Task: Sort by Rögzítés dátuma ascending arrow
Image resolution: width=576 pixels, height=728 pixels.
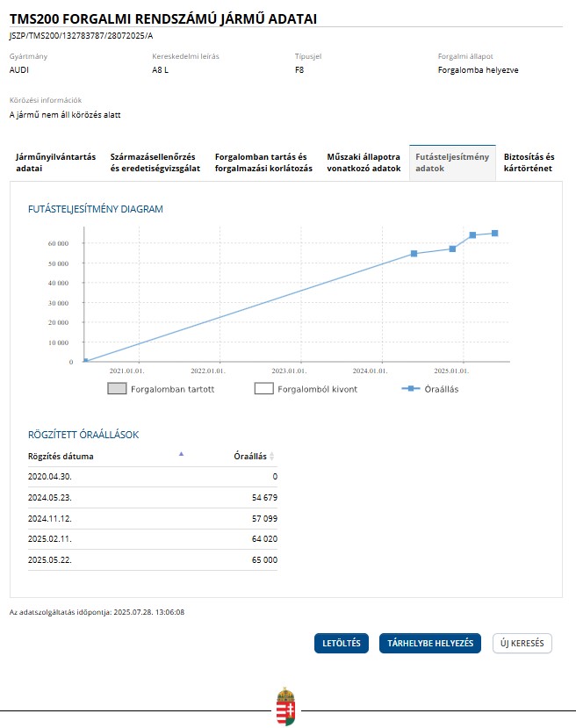Action: click(182, 454)
